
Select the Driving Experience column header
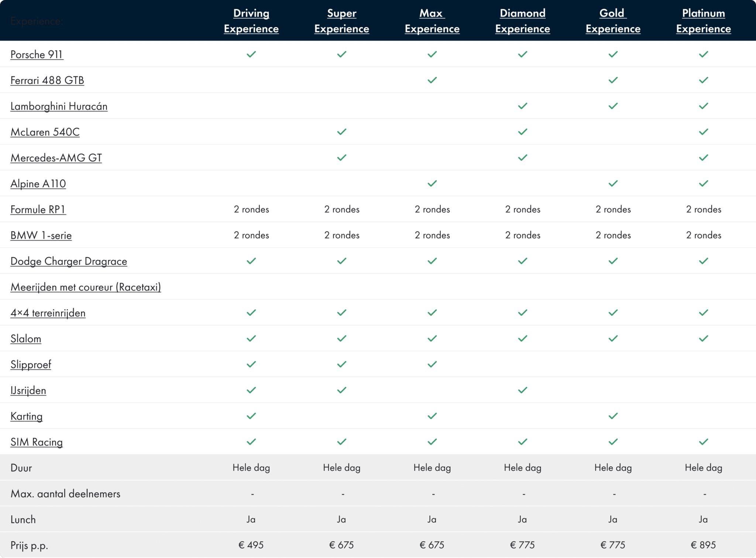pyautogui.click(x=251, y=21)
